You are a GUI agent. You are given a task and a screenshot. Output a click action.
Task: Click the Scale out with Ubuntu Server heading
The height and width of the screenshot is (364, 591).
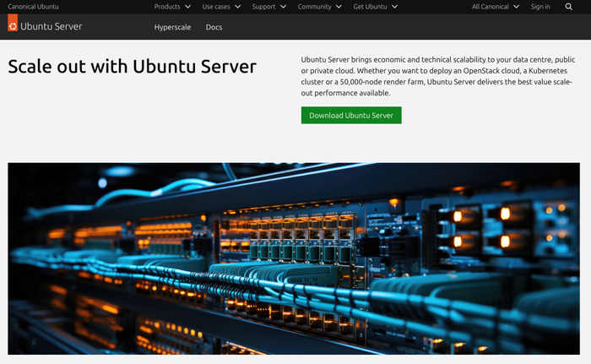132,66
